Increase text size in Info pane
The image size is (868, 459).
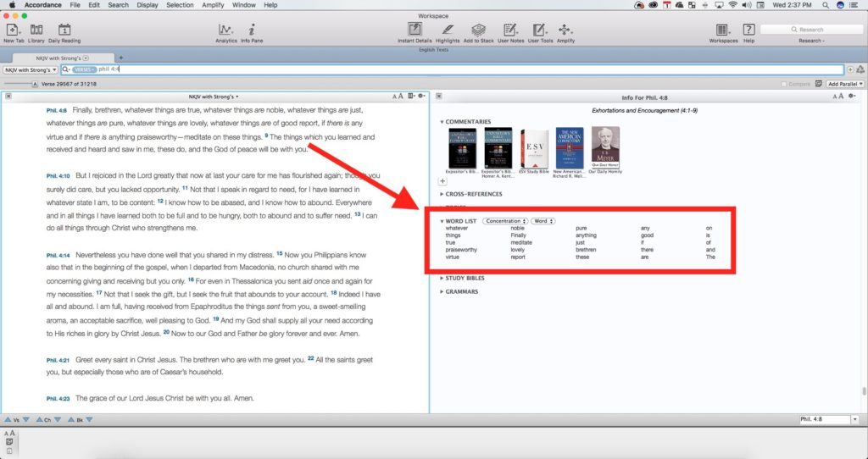point(840,97)
